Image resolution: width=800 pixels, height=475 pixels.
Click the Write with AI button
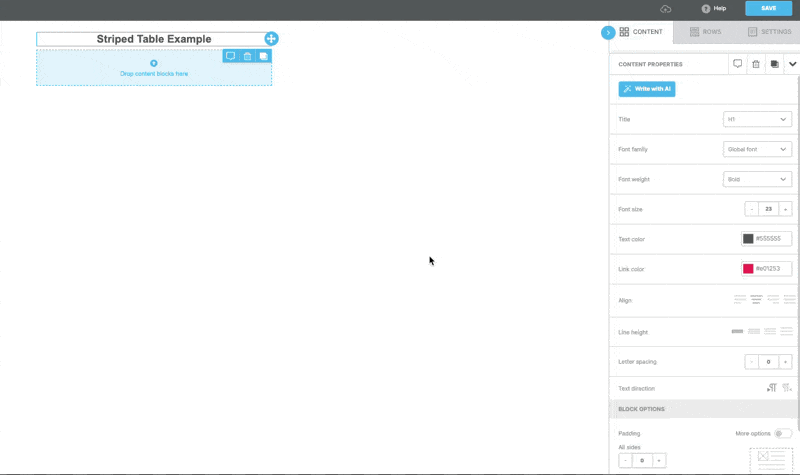click(x=647, y=89)
